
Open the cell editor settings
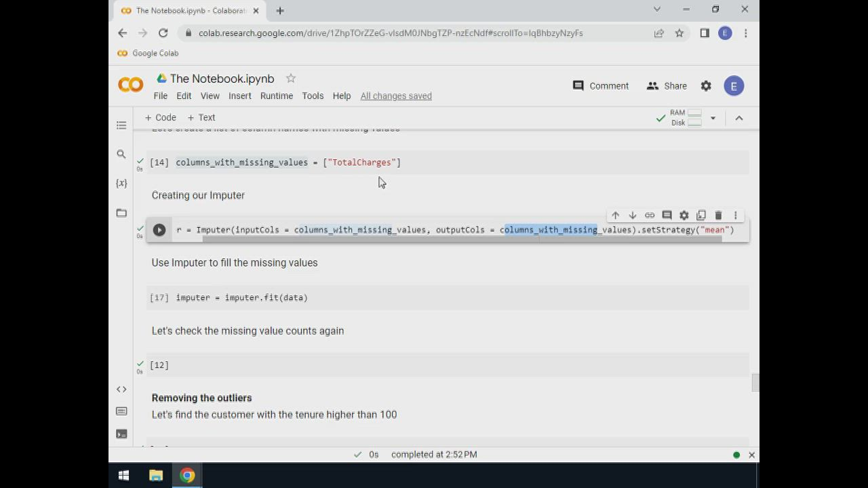[x=684, y=216]
